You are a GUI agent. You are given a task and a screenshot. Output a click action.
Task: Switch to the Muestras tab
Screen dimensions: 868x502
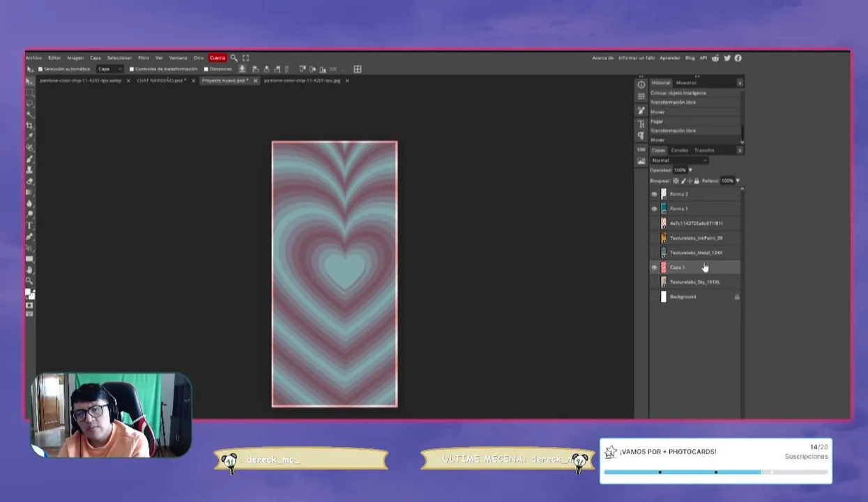(686, 83)
